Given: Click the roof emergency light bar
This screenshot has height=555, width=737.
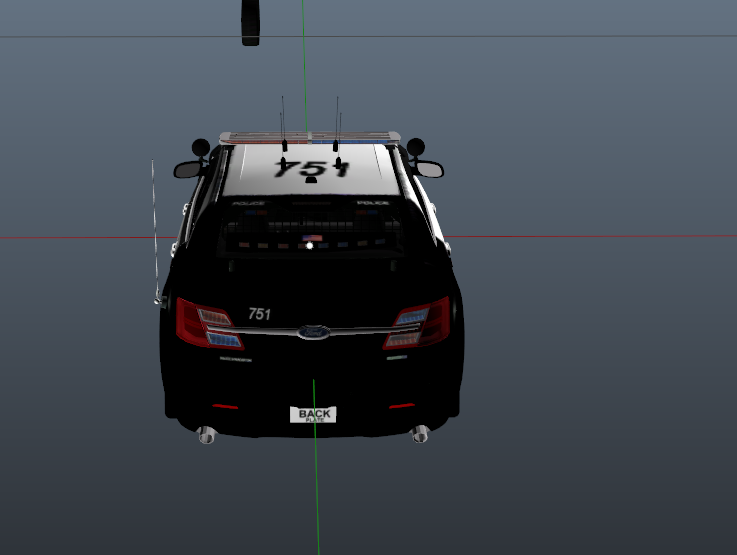Looking at the screenshot, I should [310, 136].
